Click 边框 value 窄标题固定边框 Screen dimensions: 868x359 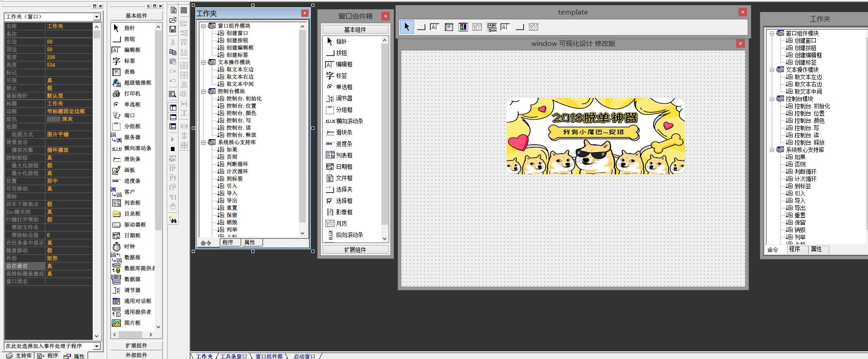point(69,111)
